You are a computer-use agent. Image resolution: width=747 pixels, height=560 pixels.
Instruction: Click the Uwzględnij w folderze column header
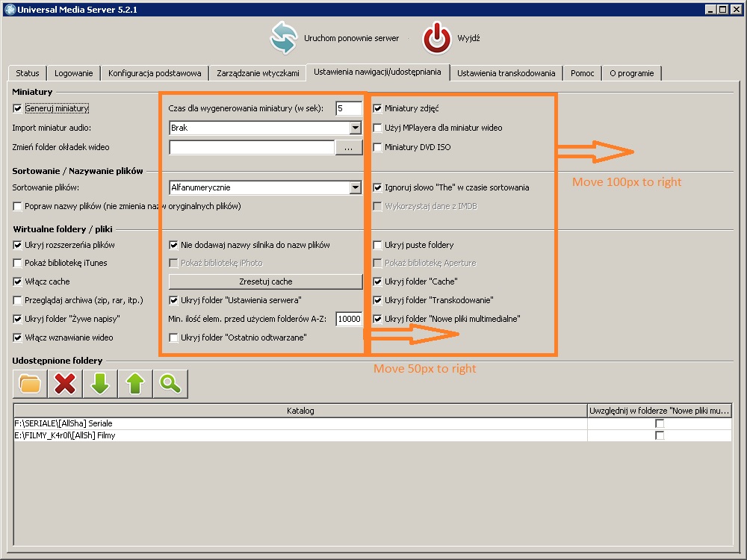click(x=660, y=411)
